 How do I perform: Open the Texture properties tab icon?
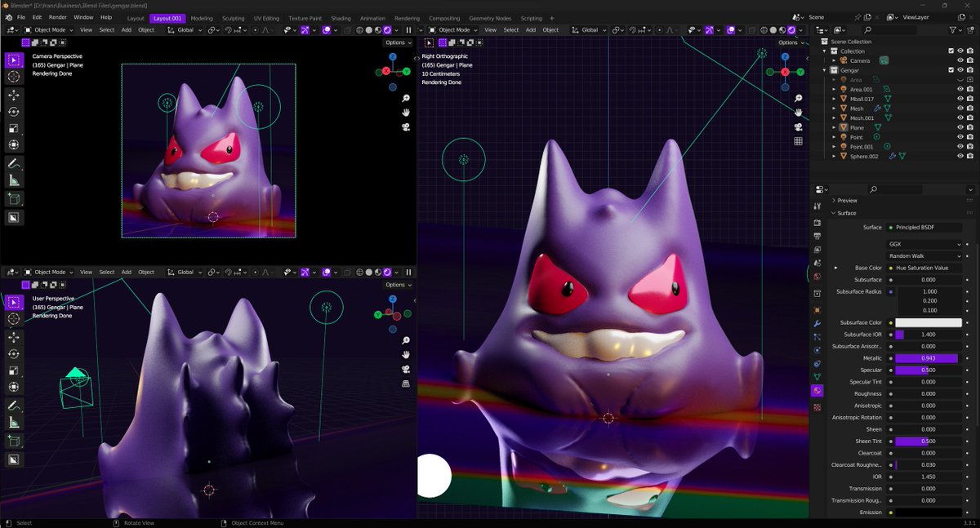click(817, 406)
